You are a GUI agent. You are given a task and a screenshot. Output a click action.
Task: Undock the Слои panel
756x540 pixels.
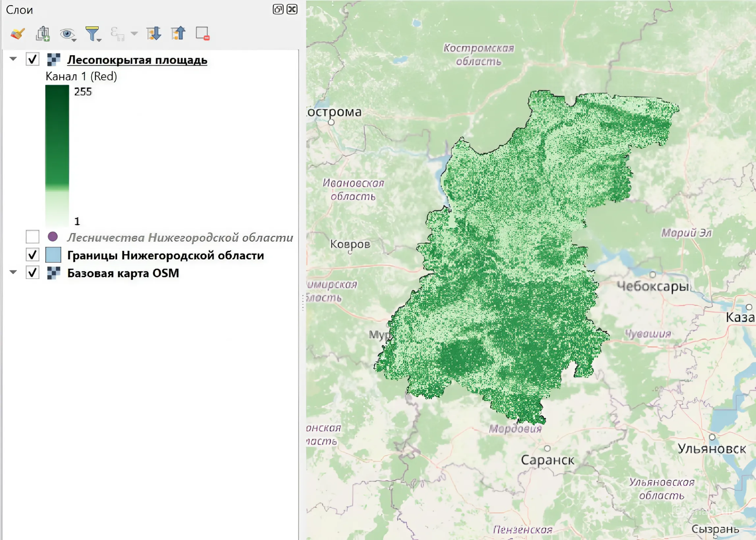pos(278,9)
